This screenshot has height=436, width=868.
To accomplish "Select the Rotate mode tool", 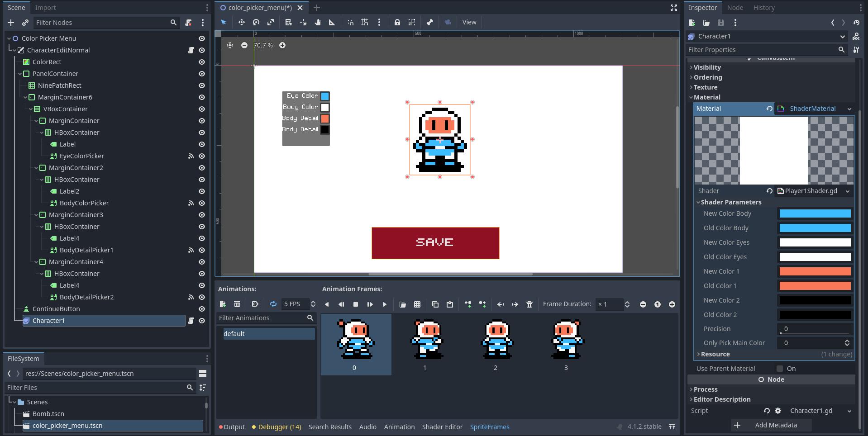I will pos(256,22).
